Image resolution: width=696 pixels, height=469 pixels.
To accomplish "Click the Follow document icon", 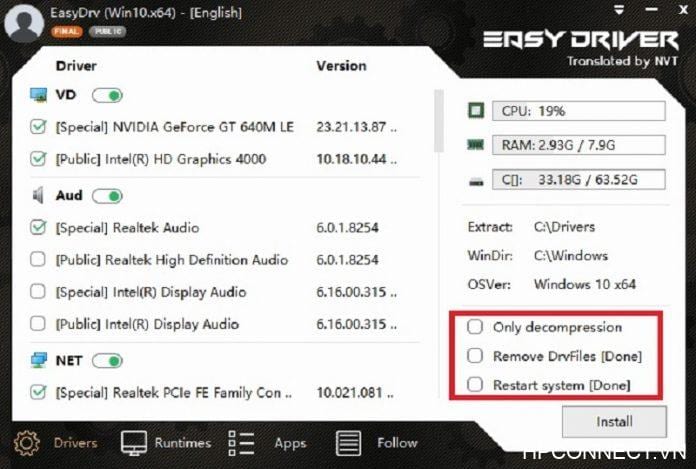I will click(348, 443).
